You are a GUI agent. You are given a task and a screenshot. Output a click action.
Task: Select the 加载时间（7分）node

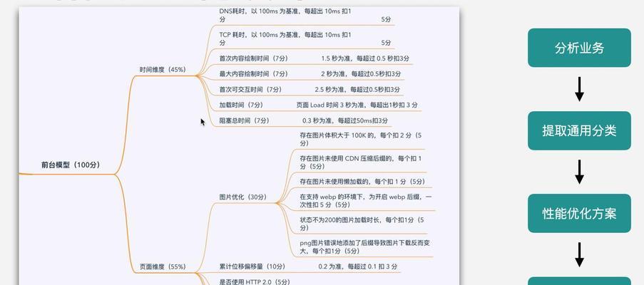tap(241, 105)
